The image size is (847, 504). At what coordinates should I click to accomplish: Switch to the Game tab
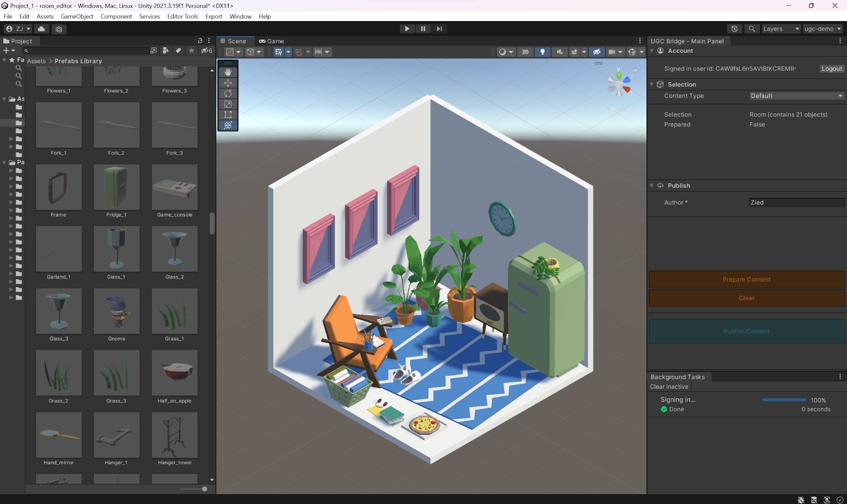pos(272,41)
